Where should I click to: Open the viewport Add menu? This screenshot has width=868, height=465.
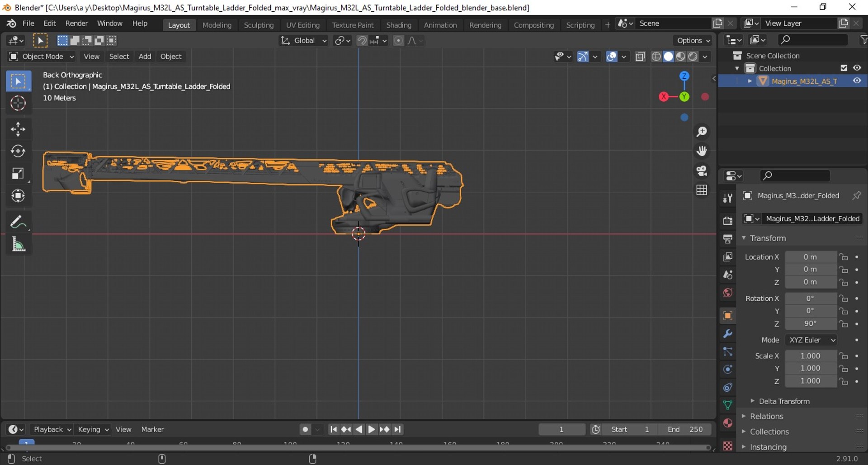[x=145, y=57]
